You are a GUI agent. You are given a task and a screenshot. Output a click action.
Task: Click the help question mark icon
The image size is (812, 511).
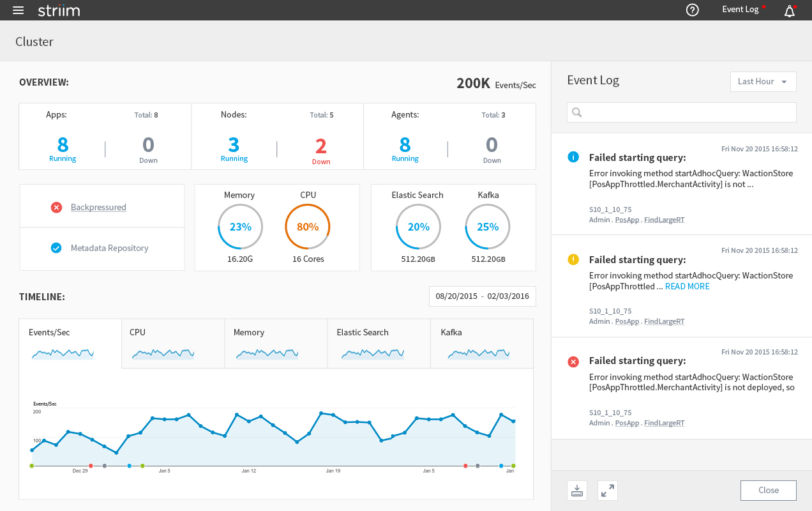[x=692, y=10]
